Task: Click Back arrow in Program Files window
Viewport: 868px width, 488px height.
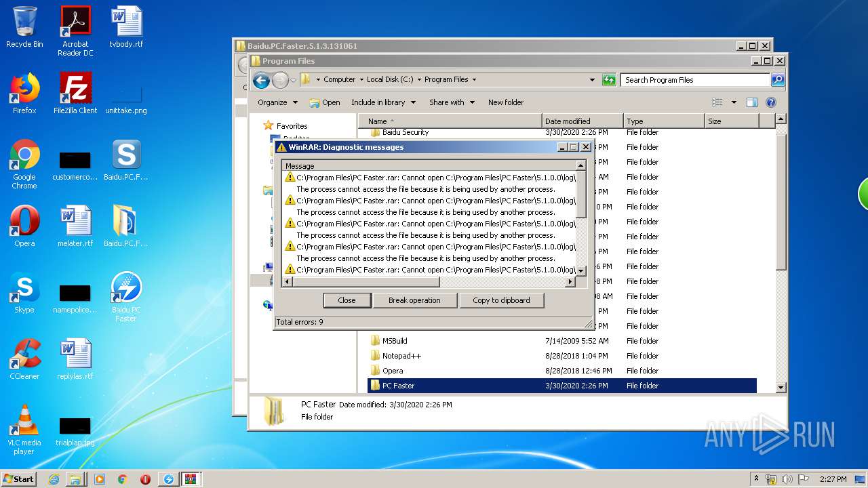Action: tap(261, 80)
